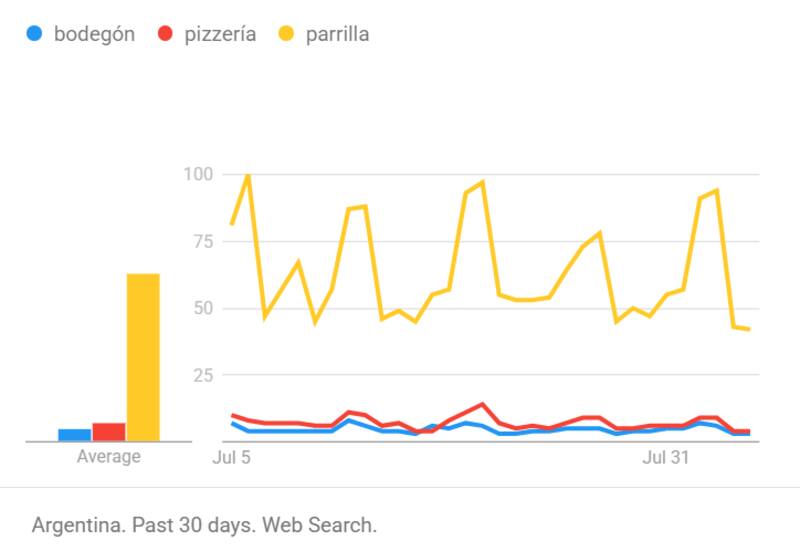Image resolution: width=800 pixels, height=551 pixels.
Task: Click the 50 y-axis label
Action: tap(203, 308)
